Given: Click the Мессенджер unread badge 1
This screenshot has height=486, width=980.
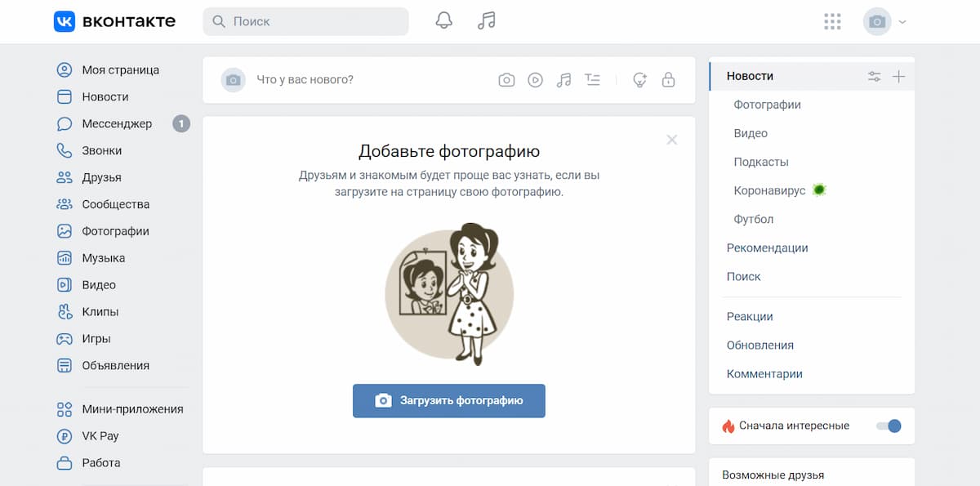Looking at the screenshot, I should (181, 123).
